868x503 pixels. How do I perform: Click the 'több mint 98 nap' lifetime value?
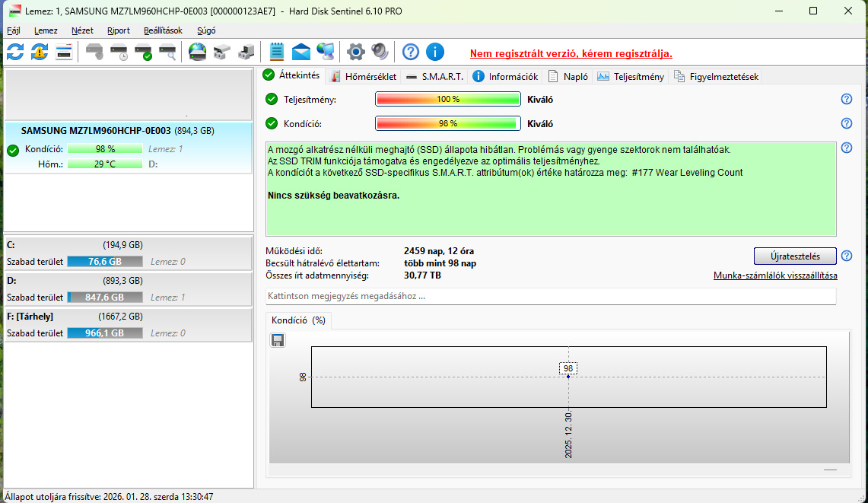[440, 263]
